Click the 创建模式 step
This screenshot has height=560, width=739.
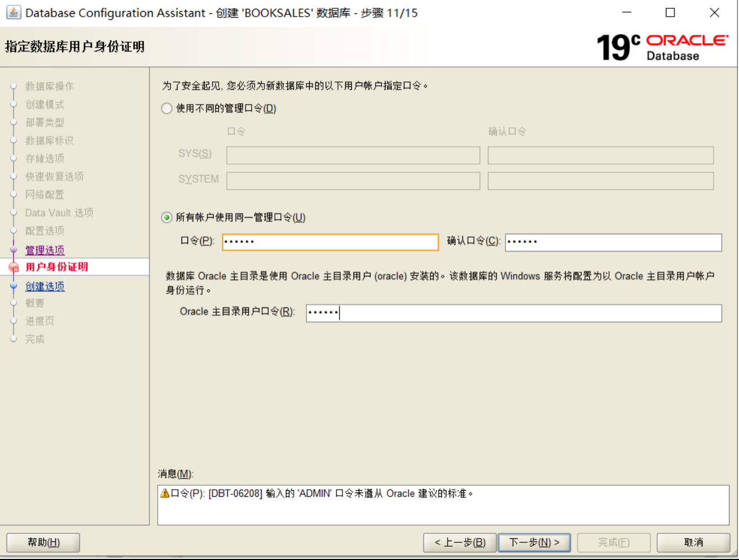pyautogui.click(x=45, y=105)
